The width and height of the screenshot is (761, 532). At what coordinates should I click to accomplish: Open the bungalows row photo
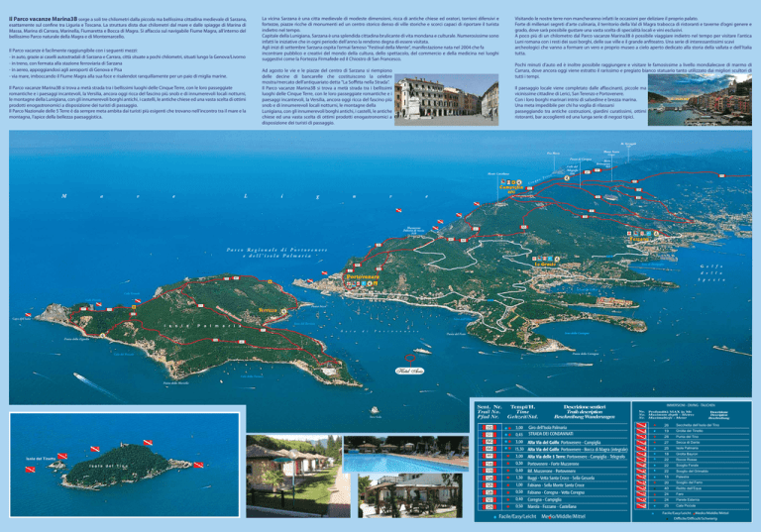pos(298,477)
